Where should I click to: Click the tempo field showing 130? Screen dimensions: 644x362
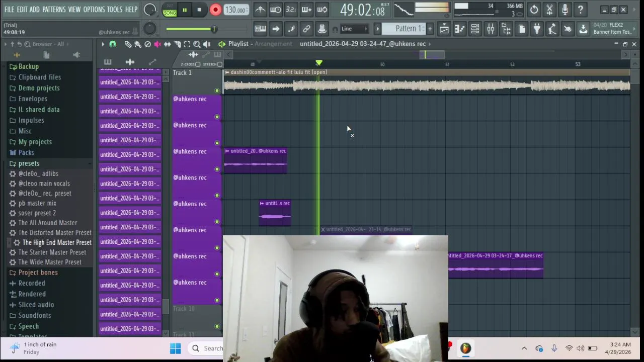tap(235, 10)
